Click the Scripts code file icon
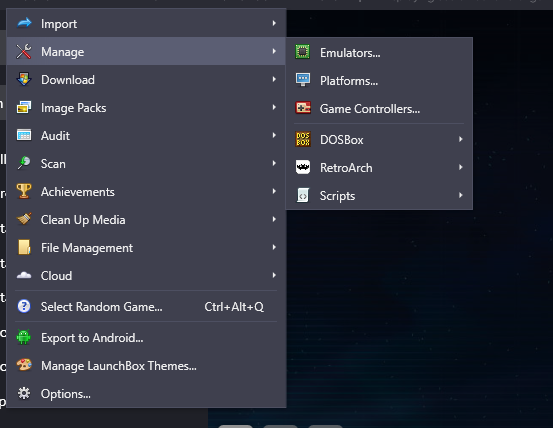This screenshot has width=553, height=428. [x=303, y=195]
